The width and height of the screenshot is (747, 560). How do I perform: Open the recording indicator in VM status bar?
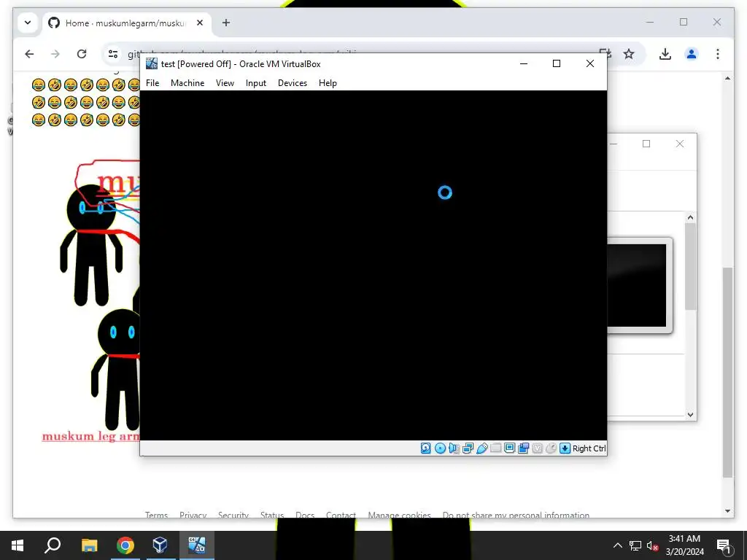[x=523, y=448]
